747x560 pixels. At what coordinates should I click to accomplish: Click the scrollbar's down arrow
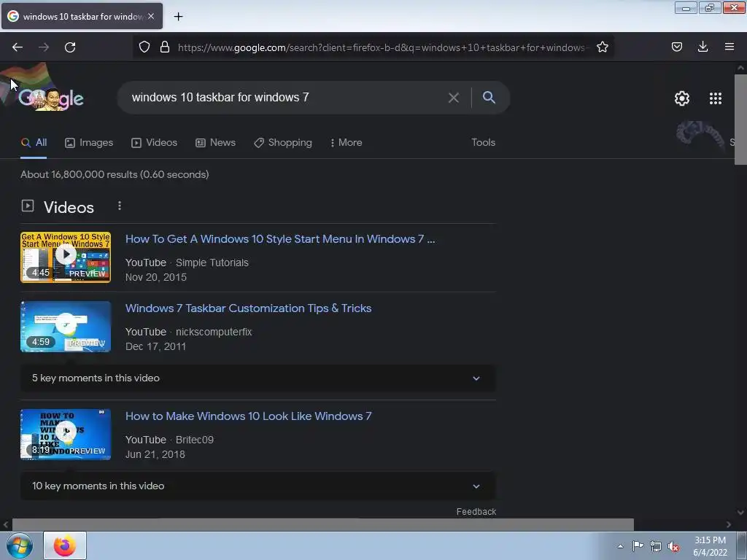740,513
